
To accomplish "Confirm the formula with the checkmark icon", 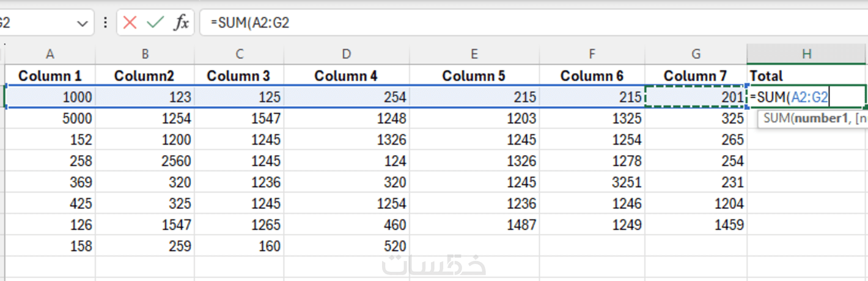I will (x=156, y=23).
